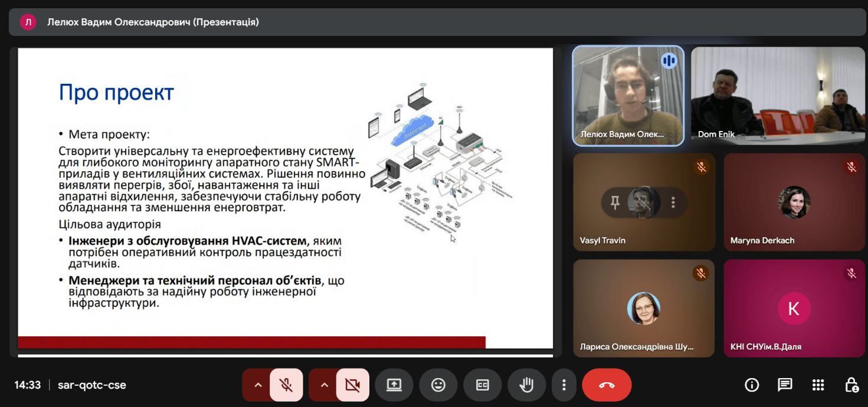Leave the call with red hang-up button
Image resolution: width=868 pixels, height=407 pixels.
click(607, 385)
